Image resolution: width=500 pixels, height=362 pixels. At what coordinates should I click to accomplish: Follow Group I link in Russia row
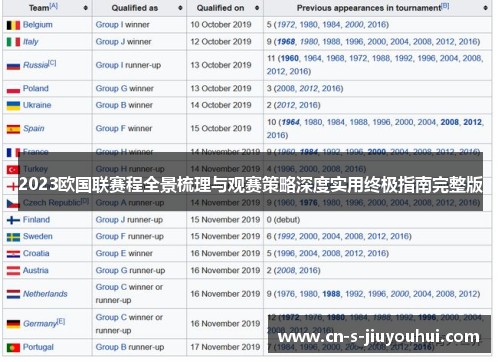click(x=109, y=65)
